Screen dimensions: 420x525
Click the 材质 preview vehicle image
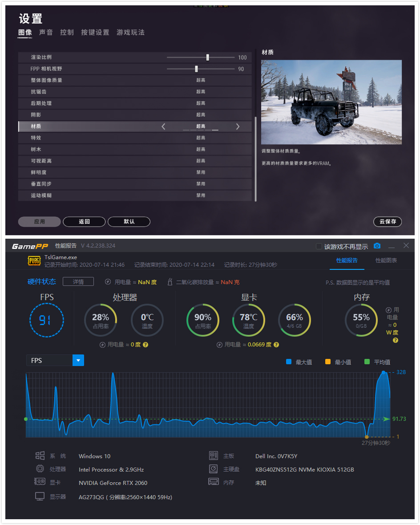(331, 102)
